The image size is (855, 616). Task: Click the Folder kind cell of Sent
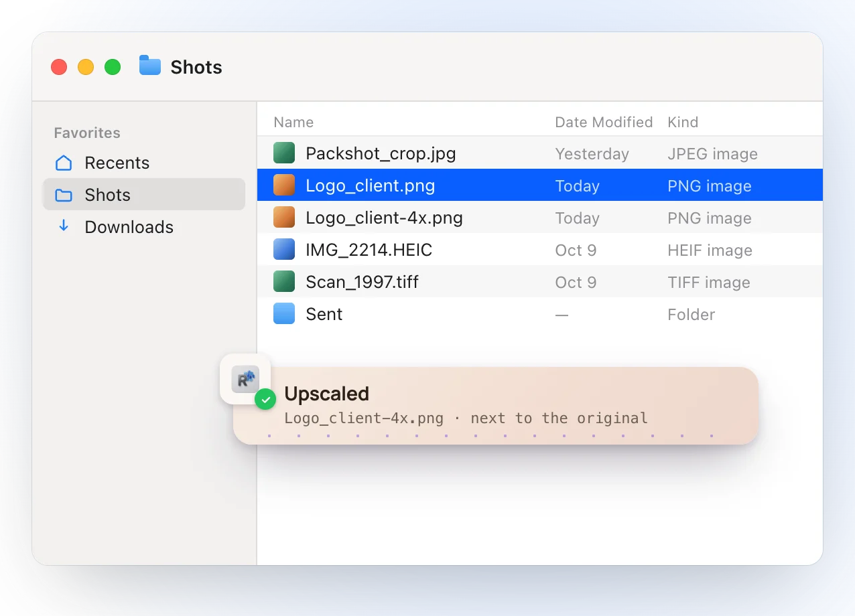click(x=692, y=315)
